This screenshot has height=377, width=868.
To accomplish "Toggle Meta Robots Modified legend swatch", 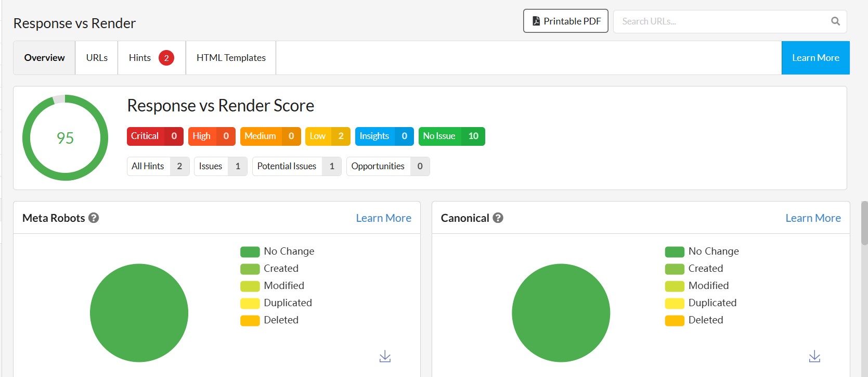I will [250, 286].
